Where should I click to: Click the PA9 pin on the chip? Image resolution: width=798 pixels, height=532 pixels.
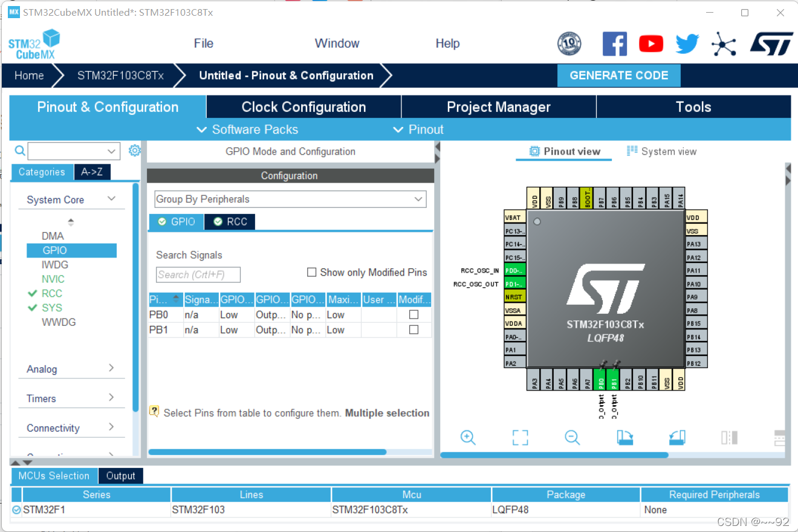pos(696,297)
